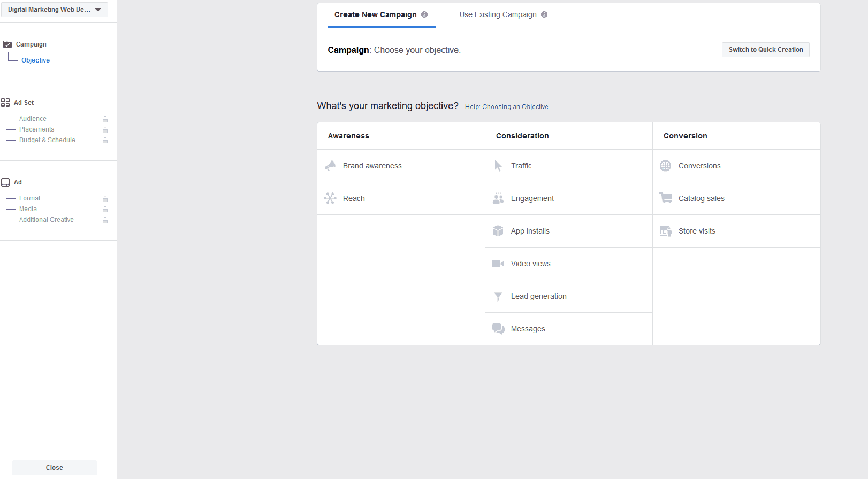Click the Ad Set grid icon
Image resolution: width=868 pixels, height=479 pixels.
click(5, 103)
